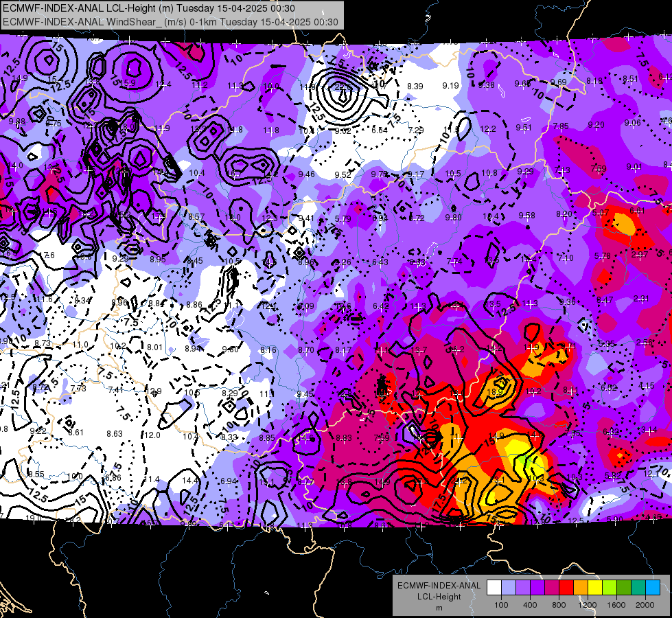Viewport: 672px width, 618px height.
Task: Click the 7.85 wind shear value
Action: click(x=561, y=126)
